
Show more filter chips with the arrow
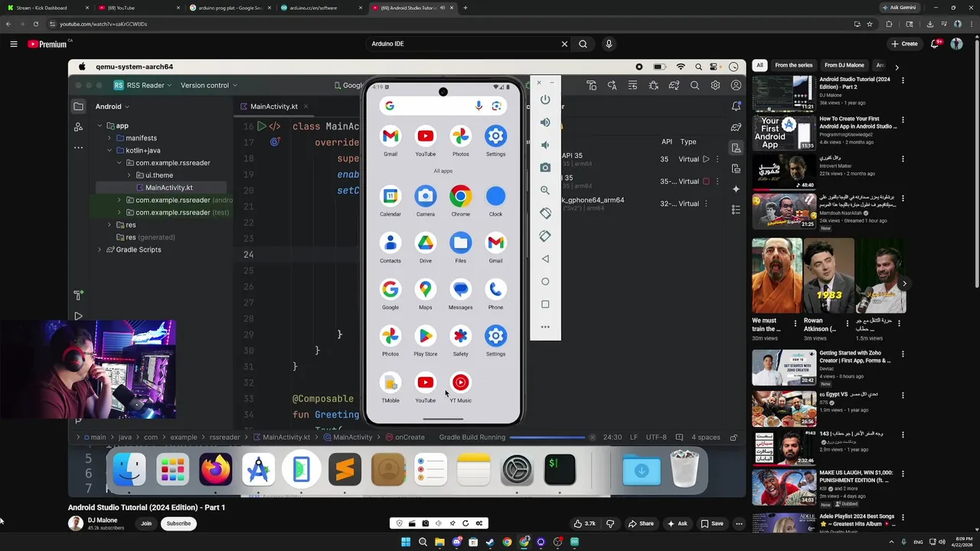897,67
